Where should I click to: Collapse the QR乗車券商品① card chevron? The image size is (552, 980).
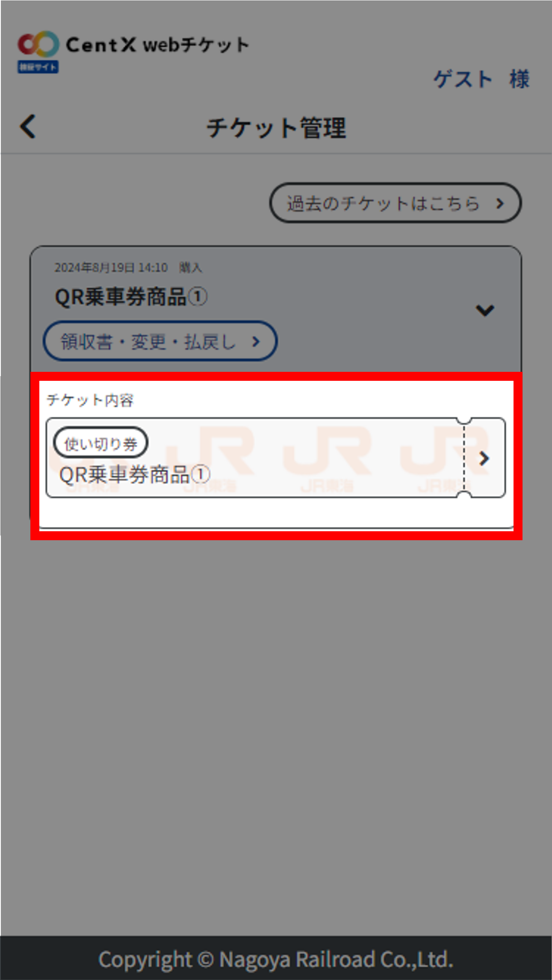click(485, 310)
